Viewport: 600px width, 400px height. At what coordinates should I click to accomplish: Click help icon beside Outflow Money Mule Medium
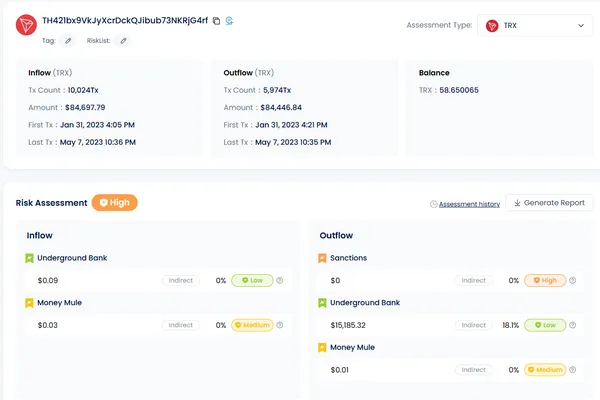click(x=572, y=369)
